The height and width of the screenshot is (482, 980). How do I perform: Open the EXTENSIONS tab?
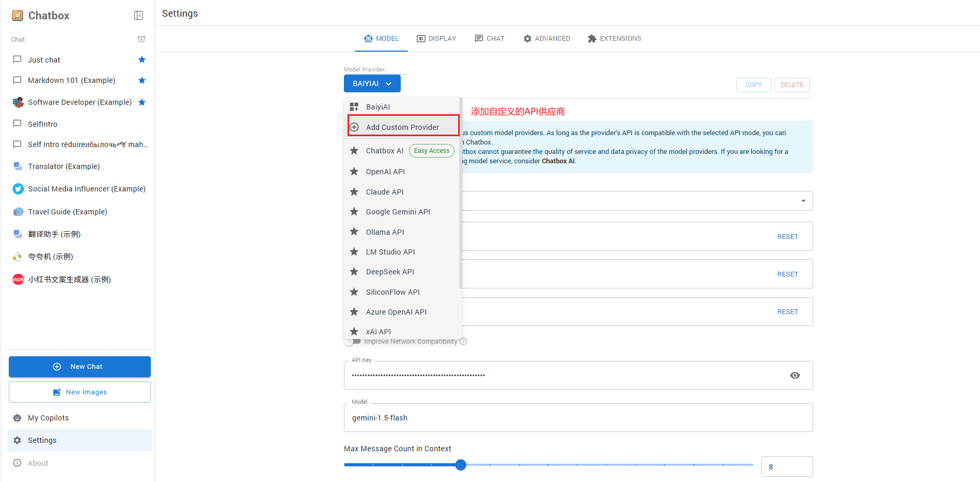[614, 39]
